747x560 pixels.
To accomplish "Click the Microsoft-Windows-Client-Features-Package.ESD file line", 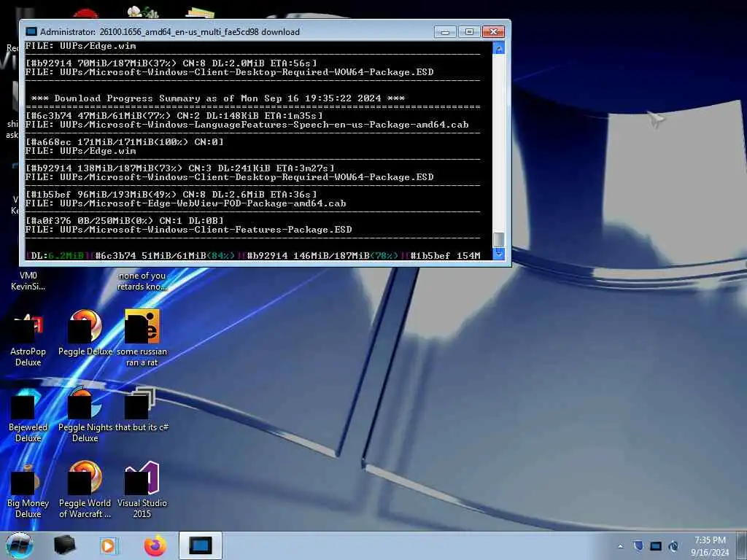I will tap(189, 230).
